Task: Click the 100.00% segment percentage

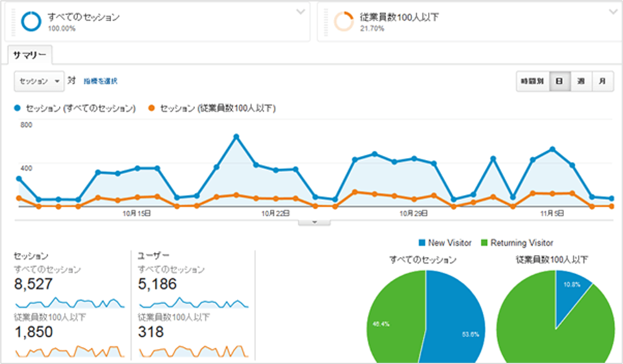Action: pyautogui.click(x=62, y=28)
